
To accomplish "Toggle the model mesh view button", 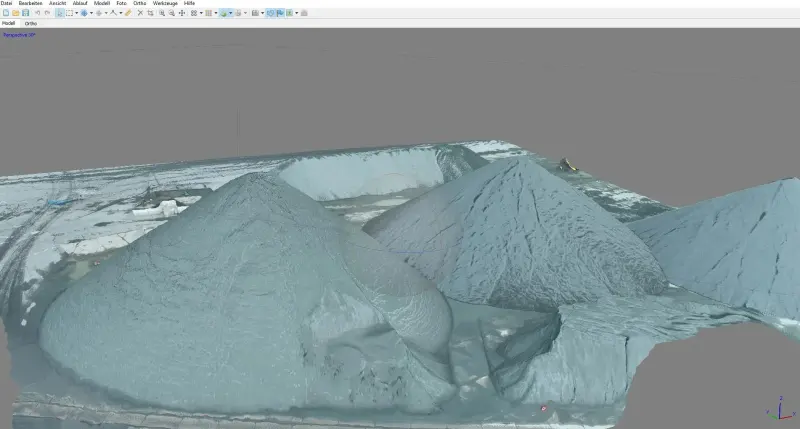I will click(x=223, y=13).
